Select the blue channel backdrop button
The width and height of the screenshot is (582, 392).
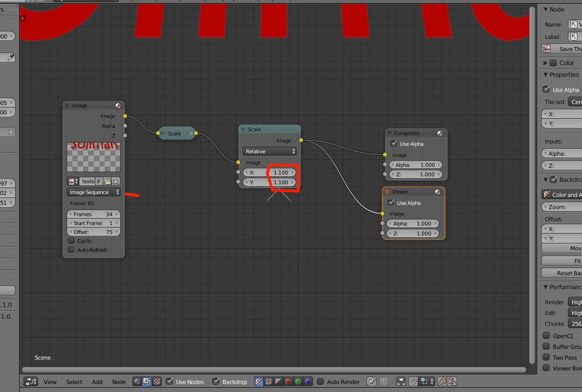click(308, 382)
